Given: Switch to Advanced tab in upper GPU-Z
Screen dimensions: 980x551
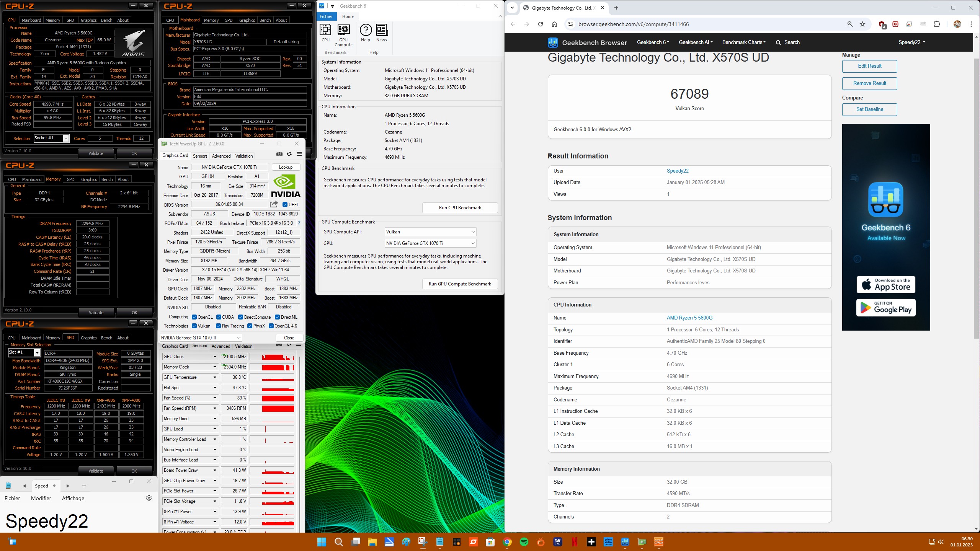Looking at the screenshot, I should pos(221,156).
